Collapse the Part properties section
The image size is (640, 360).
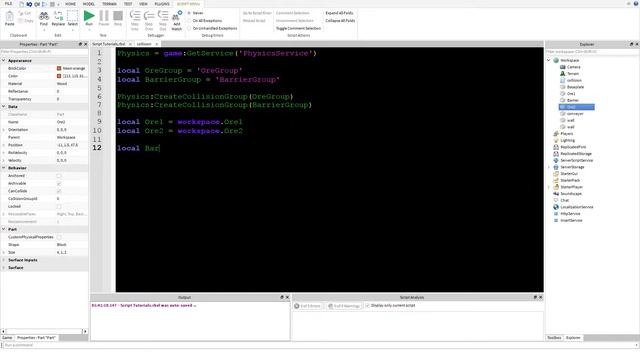pos(4,229)
